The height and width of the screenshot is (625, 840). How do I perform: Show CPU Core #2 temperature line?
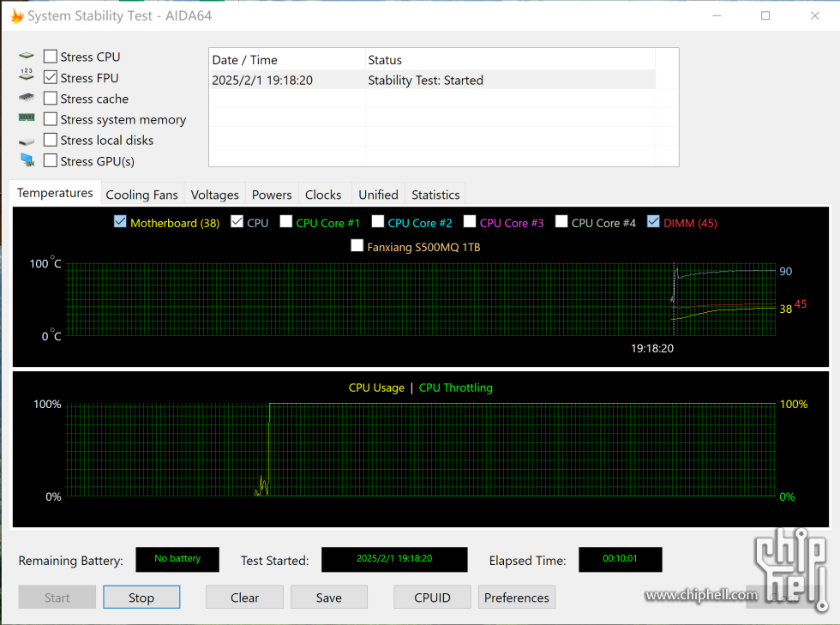coord(378,221)
